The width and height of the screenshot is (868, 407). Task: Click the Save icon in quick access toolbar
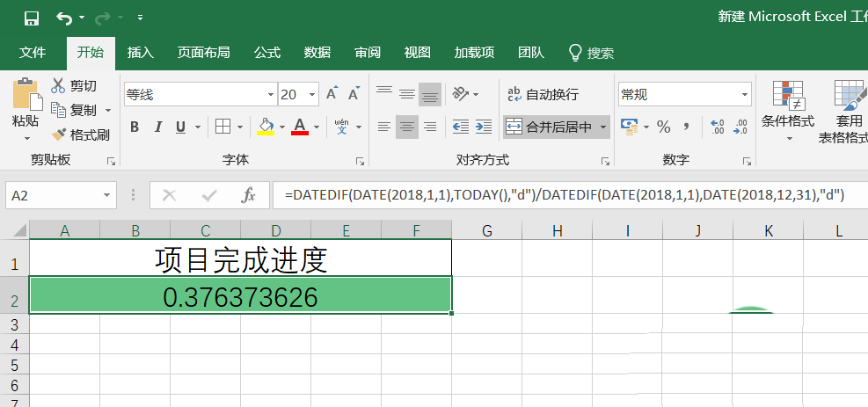pos(32,18)
